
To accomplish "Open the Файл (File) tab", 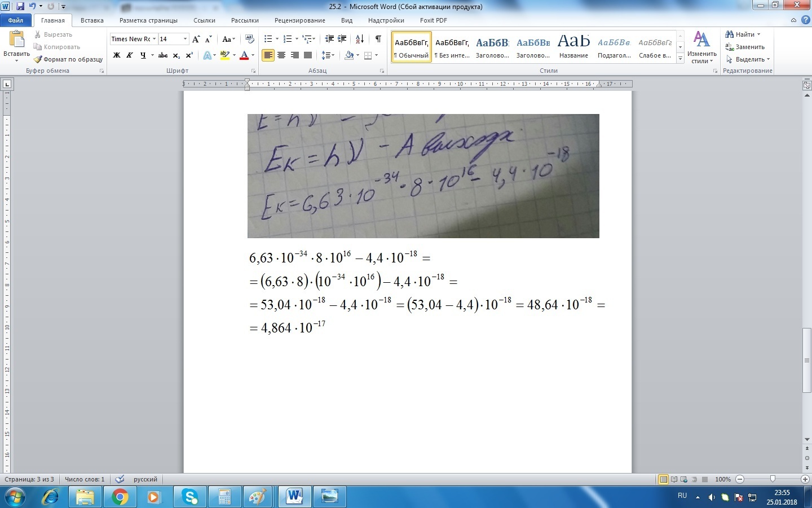I will [x=16, y=20].
